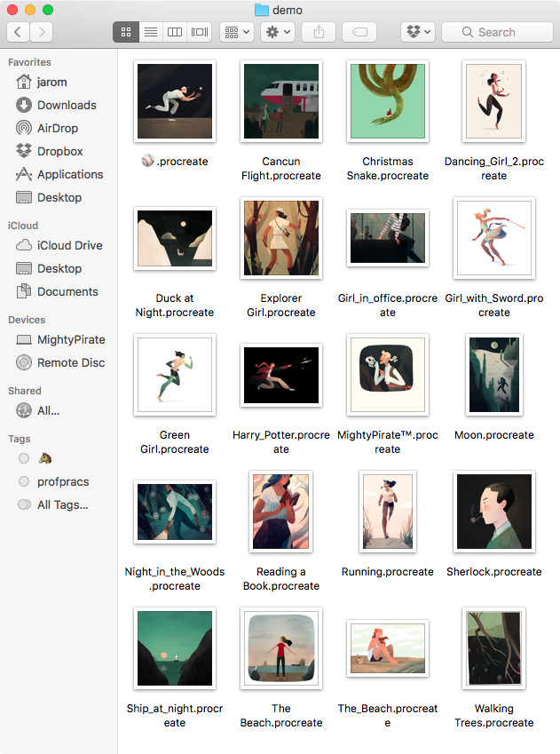Click the demo folder icon in title bar
This screenshot has width=560, height=754.
tap(262, 10)
